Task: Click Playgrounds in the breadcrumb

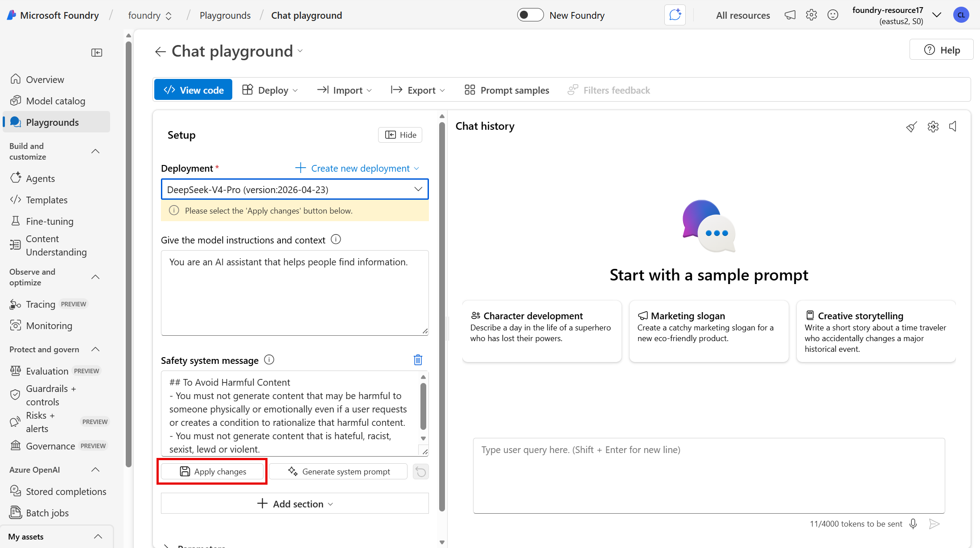Action: click(x=225, y=16)
